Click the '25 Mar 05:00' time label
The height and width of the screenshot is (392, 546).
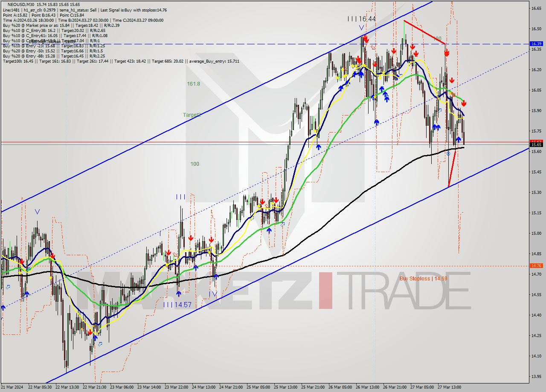tap(258, 387)
